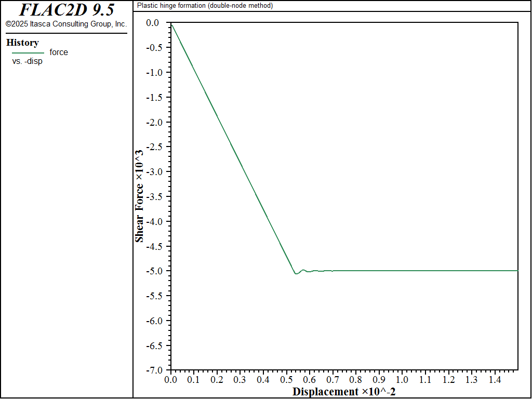Click the 0.8 tick label on the Displacement axis
Screen dimensions: 532x399
pos(355,380)
